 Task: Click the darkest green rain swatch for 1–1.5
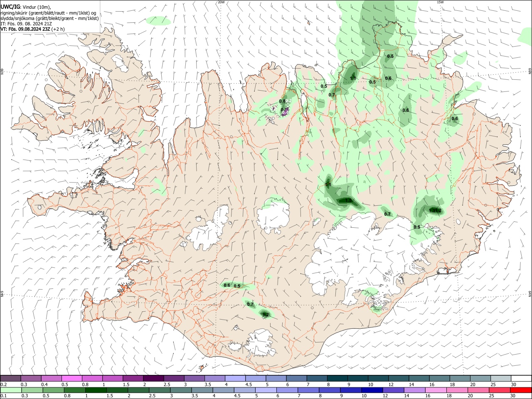point(96,390)
